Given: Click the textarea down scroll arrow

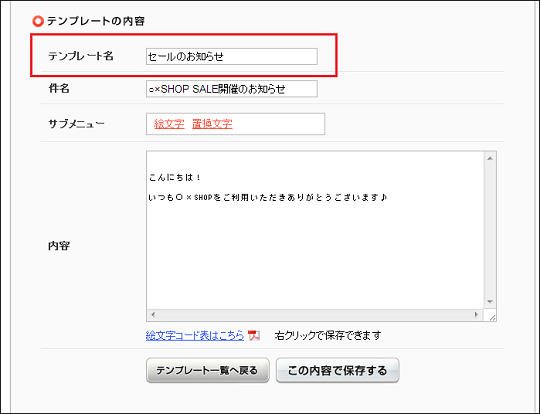Looking at the screenshot, I should [490, 302].
